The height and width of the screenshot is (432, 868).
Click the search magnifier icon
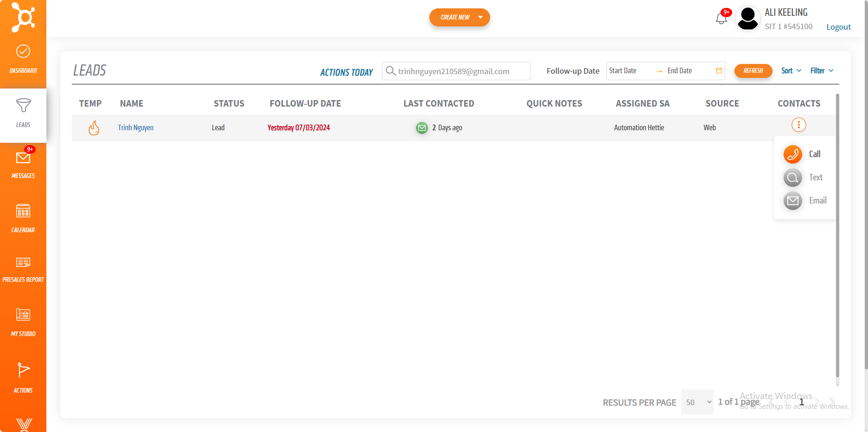click(x=391, y=71)
